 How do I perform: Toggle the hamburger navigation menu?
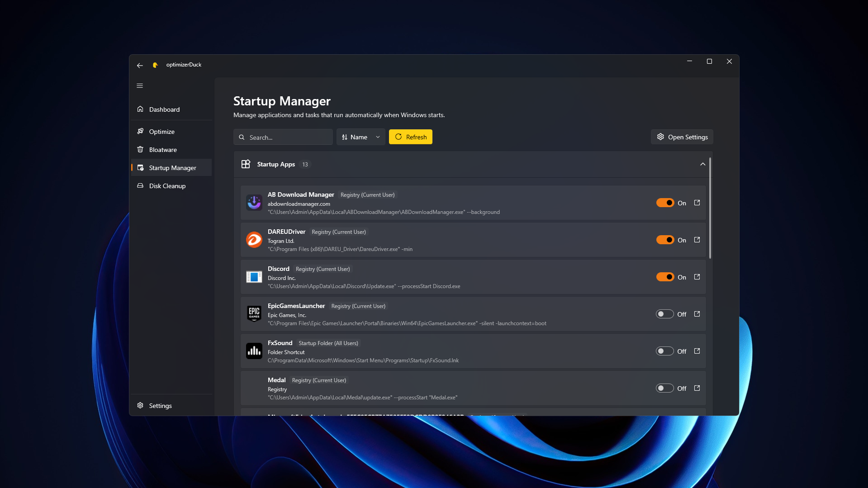[140, 86]
